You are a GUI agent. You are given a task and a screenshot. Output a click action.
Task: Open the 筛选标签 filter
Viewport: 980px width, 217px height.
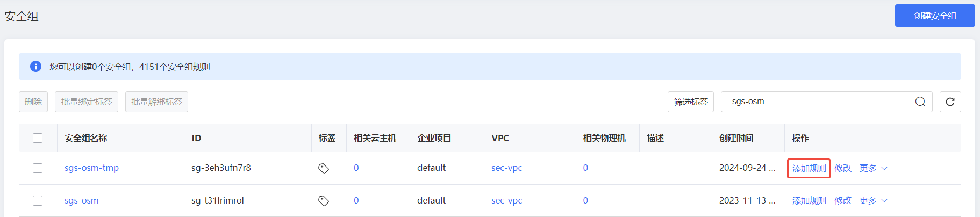click(691, 102)
